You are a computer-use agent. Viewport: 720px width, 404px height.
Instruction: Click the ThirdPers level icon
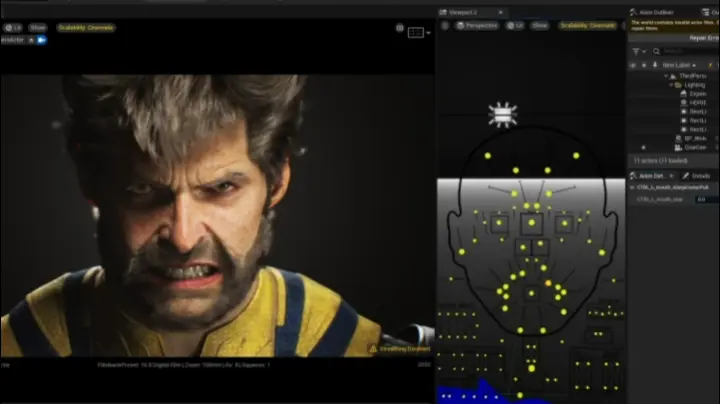pos(673,76)
